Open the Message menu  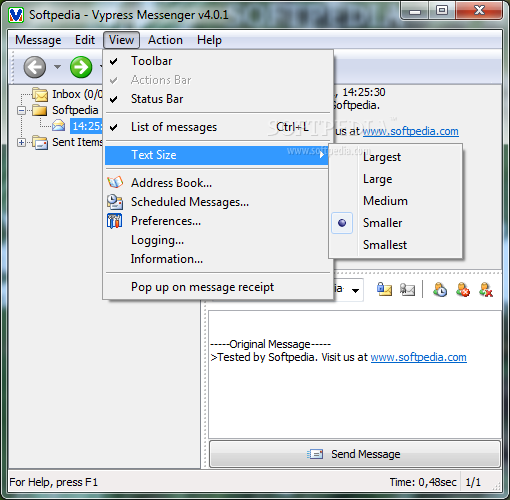(x=38, y=40)
